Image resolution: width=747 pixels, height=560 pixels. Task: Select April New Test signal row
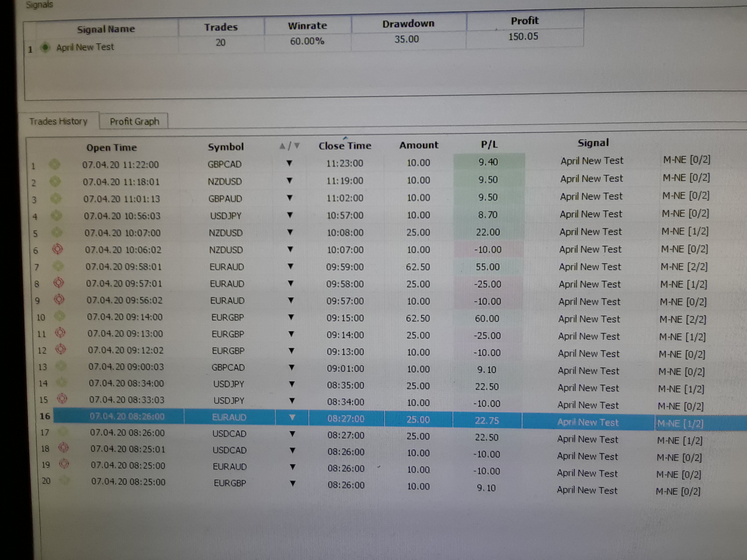pyautogui.click(x=85, y=47)
